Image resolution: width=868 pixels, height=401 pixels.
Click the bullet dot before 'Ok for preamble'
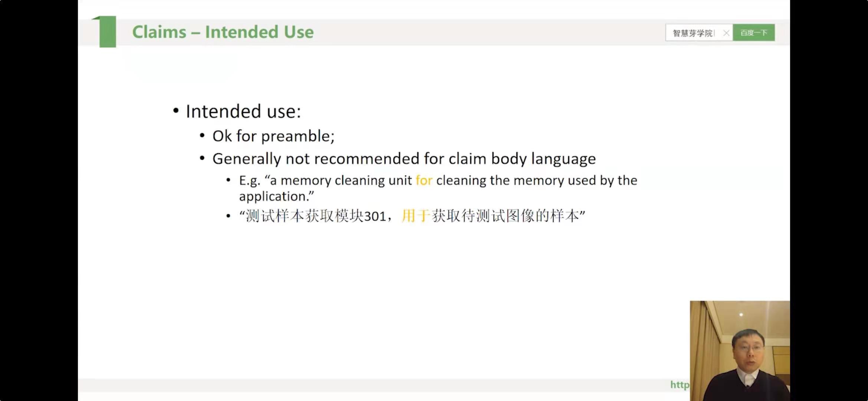(202, 136)
